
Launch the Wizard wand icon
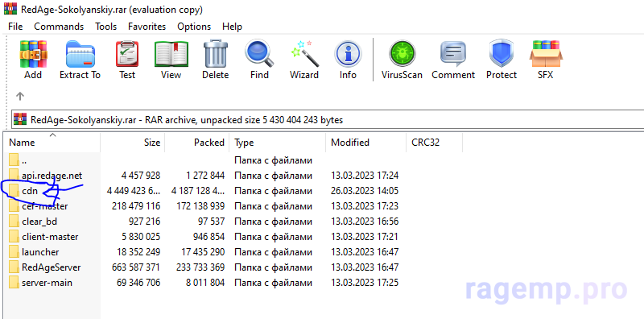click(304, 60)
